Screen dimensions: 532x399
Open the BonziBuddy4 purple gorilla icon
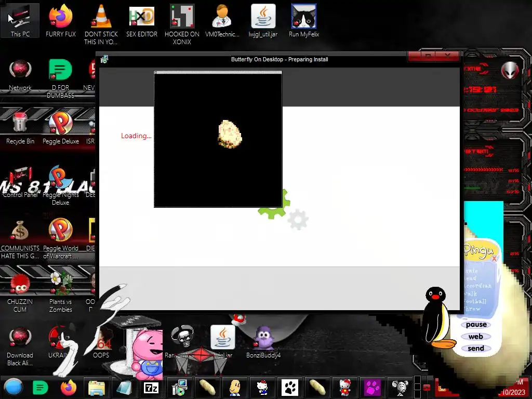point(263,342)
